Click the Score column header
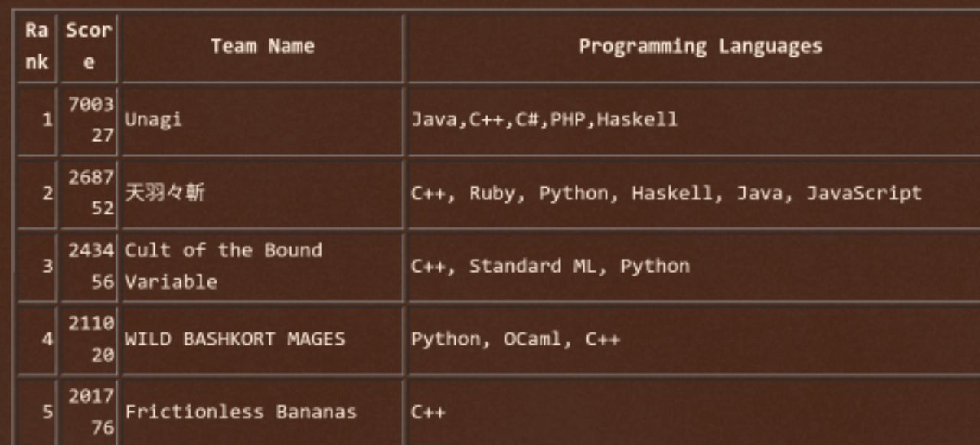This screenshot has width=980, height=445. [x=89, y=47]
